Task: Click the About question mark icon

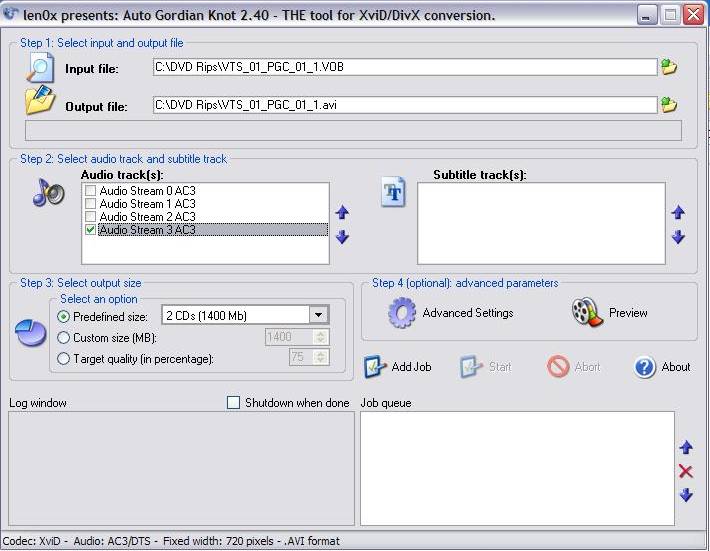Action: click(x=645, y=367)
